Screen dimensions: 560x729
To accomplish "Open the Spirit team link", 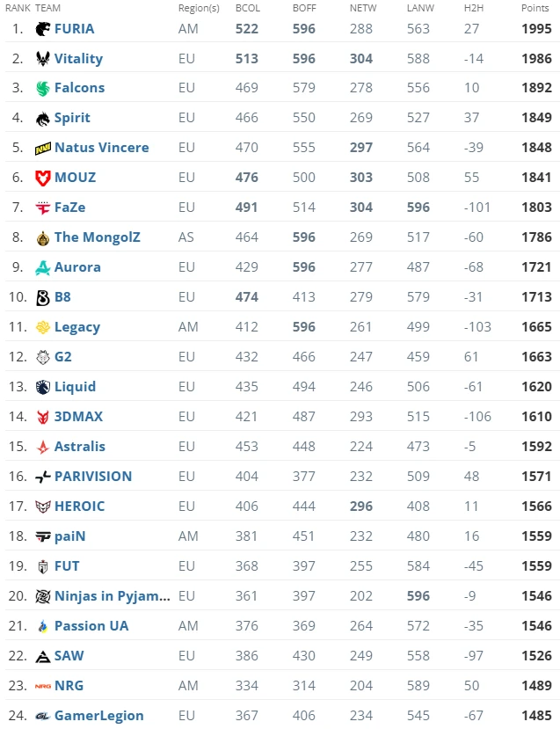I will coord(72,118).
